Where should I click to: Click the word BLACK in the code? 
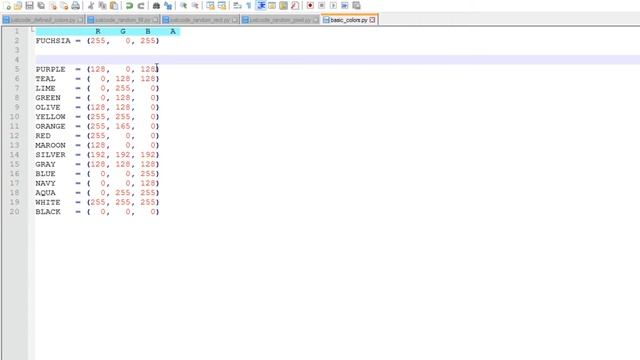48,211
